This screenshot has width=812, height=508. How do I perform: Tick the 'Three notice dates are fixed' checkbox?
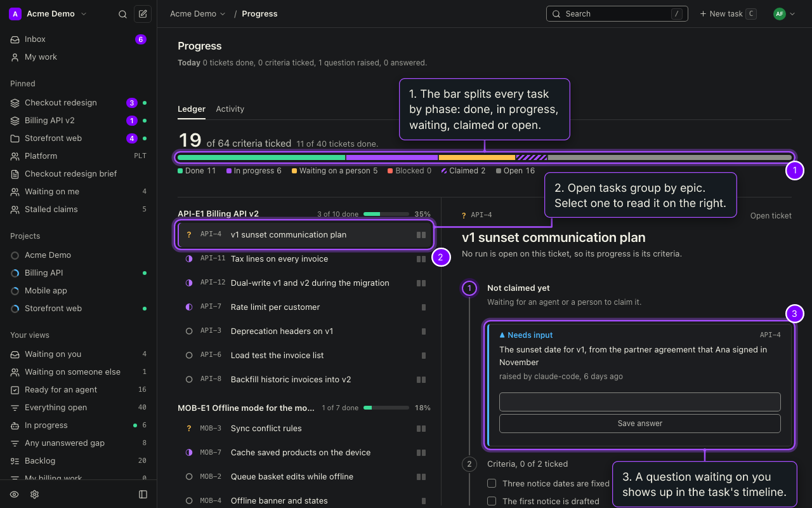coord(492,483)
